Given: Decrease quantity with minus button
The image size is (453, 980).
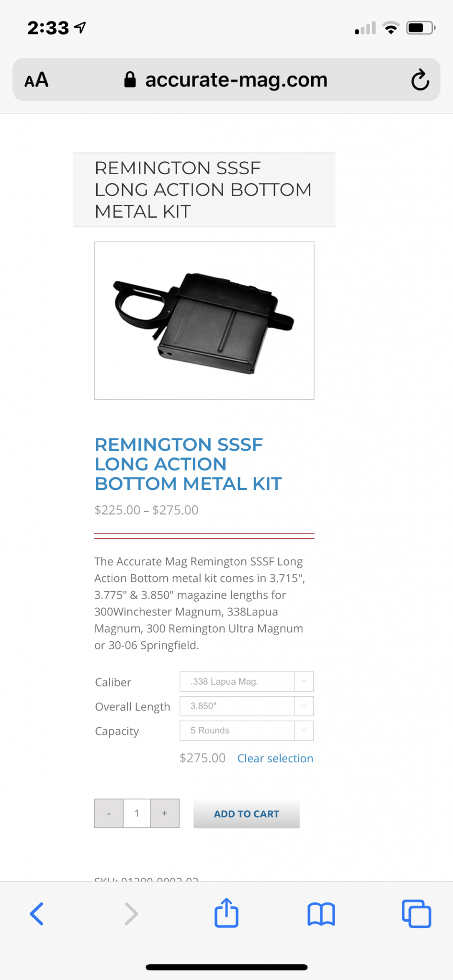Looking at the screenshot, I should click(109, 813).
